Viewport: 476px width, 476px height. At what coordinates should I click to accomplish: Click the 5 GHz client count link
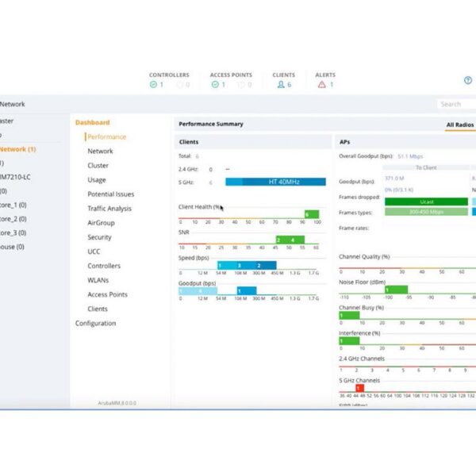(x=210, y=182)
